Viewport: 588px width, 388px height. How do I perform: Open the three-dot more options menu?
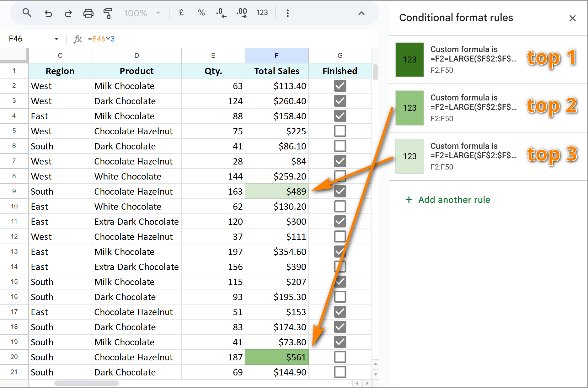click(287, 13)
